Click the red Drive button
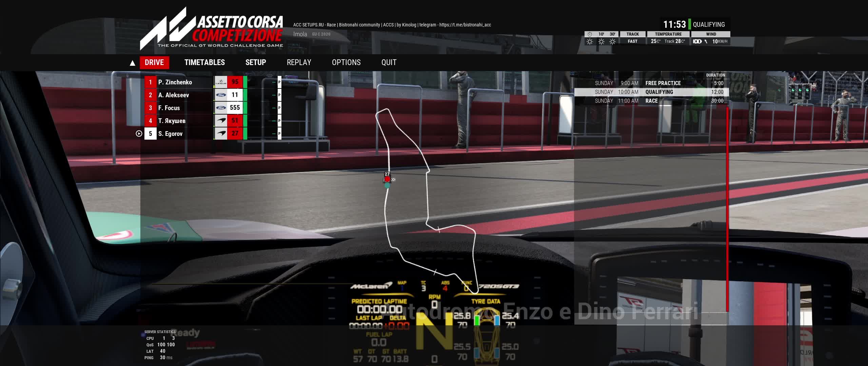 [154, 62]
